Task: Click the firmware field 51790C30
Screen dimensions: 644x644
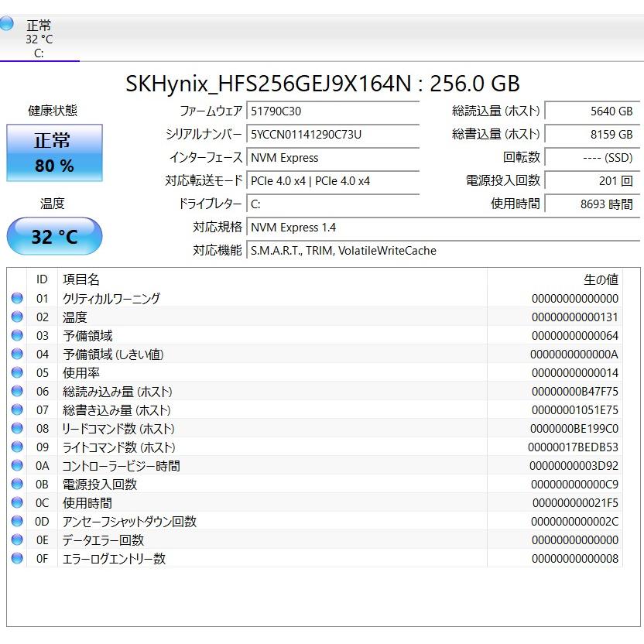Action: pos(333,111)
